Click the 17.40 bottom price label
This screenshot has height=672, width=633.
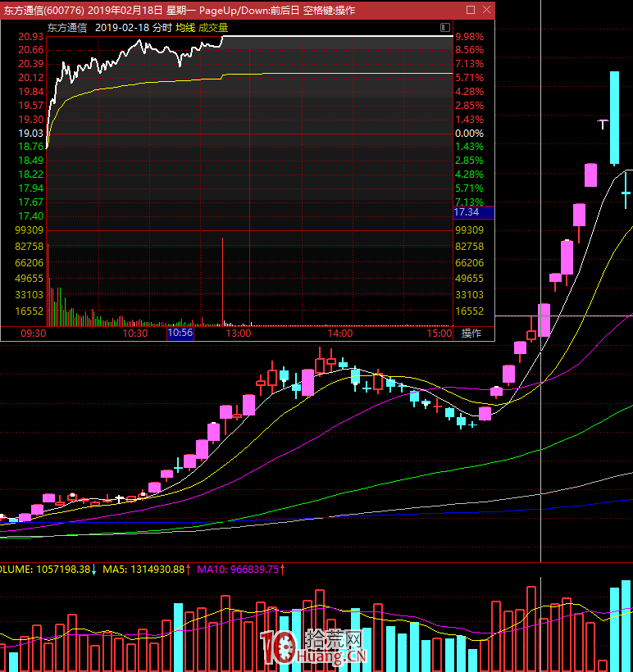31,216
